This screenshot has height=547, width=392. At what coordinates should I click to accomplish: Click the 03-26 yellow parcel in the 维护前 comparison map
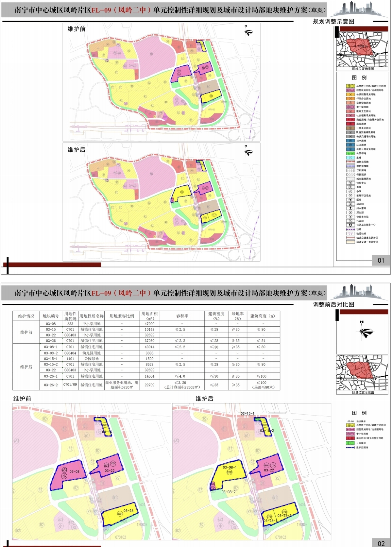pos(121,514)
